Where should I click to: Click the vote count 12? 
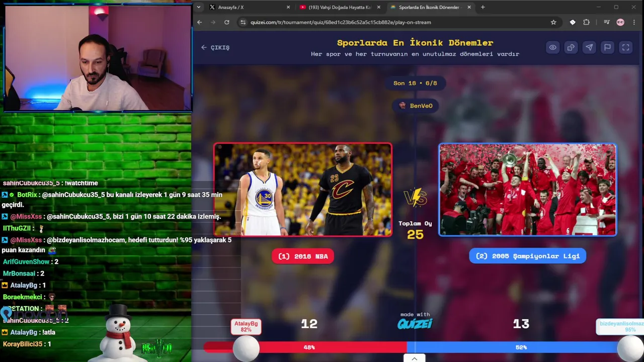pyautogui.click(x=309, y=324)
